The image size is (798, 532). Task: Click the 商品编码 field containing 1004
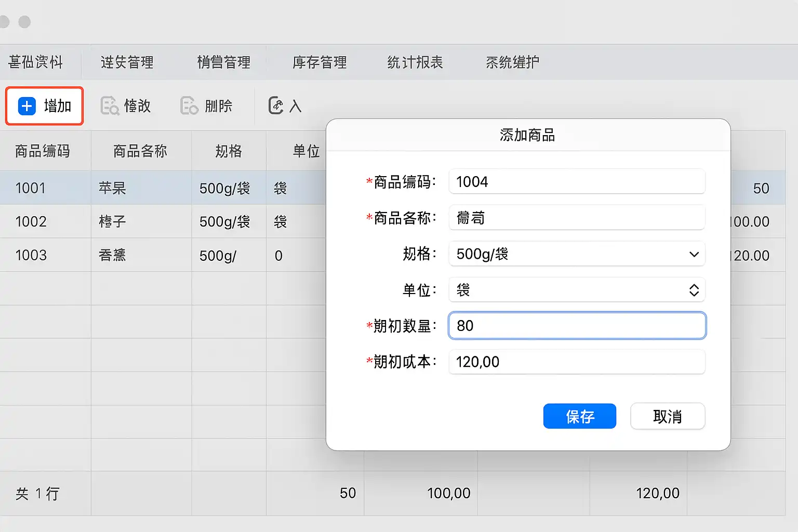coord(577,182)
